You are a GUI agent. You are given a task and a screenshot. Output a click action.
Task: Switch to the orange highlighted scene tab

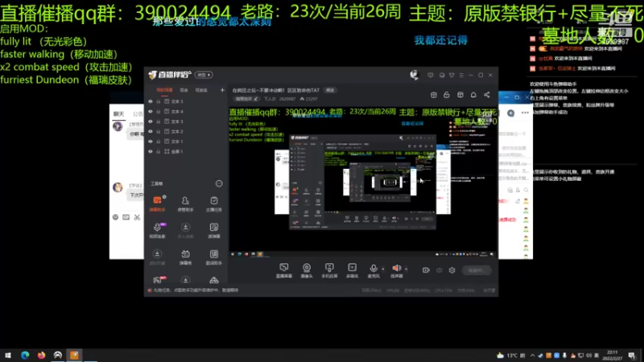pyautogui.click(x=164, y=90)
